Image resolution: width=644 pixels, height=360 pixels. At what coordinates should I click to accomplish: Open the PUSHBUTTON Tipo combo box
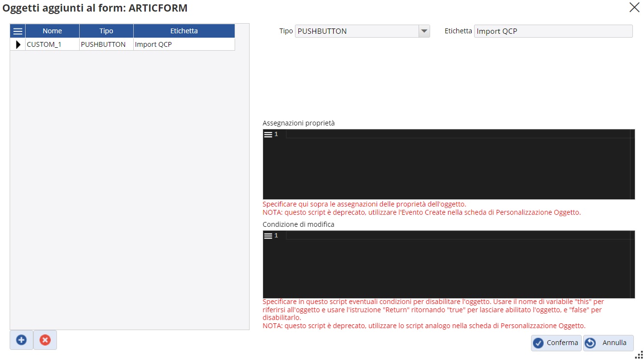point(357,31)
